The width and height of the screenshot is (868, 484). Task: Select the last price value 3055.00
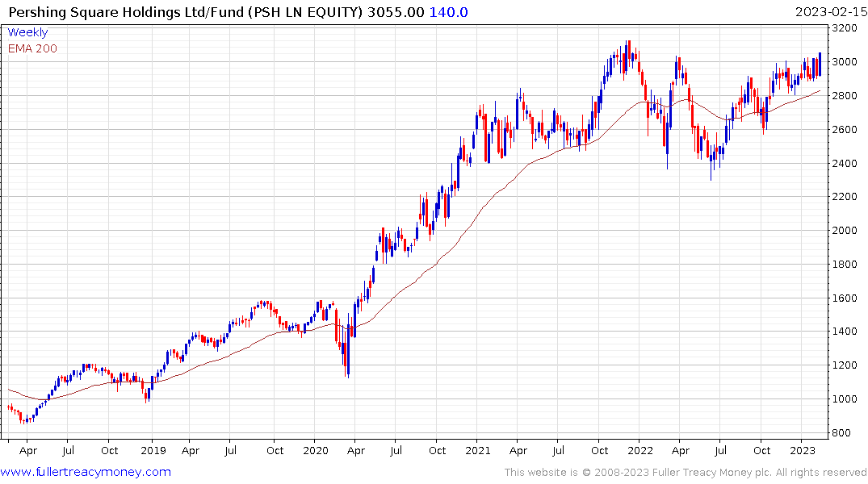tap(396, 12)
